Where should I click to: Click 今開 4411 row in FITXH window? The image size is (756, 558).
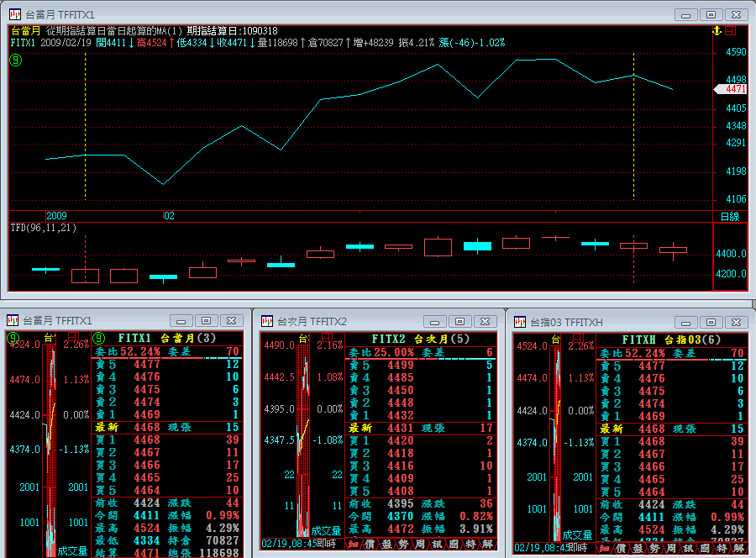coord(672,517)
